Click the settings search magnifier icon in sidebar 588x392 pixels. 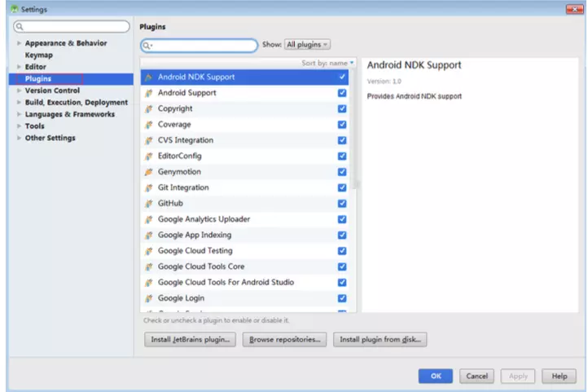20,27
